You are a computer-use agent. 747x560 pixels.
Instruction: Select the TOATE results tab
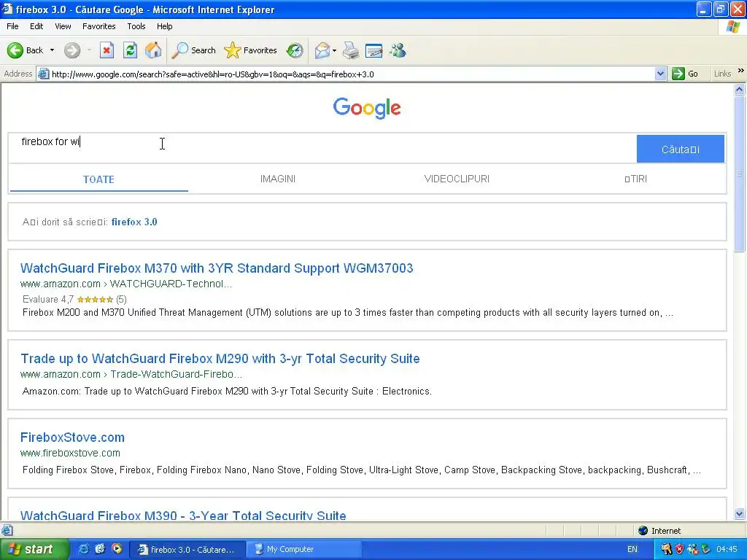click(x=98, y=179)
